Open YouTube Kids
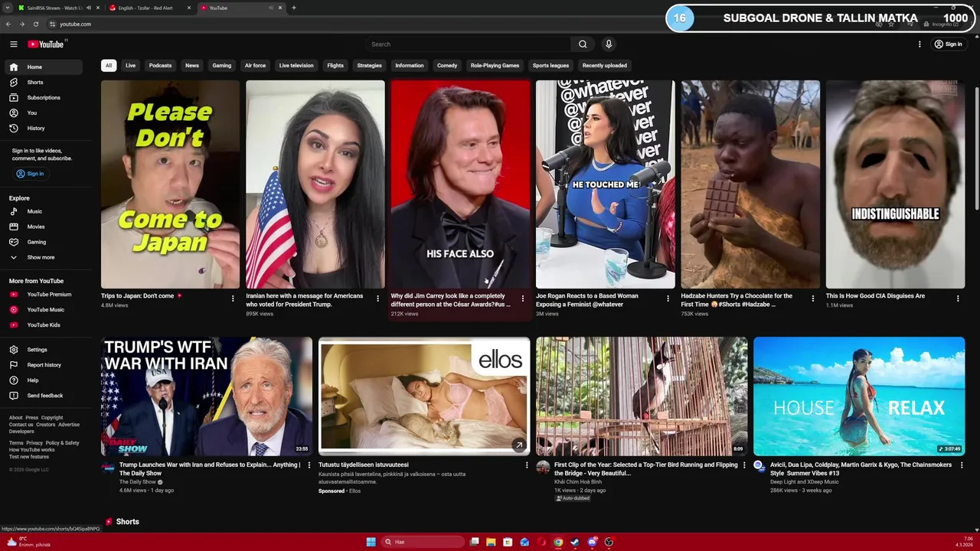980x551 pixels. coord(43,324)
